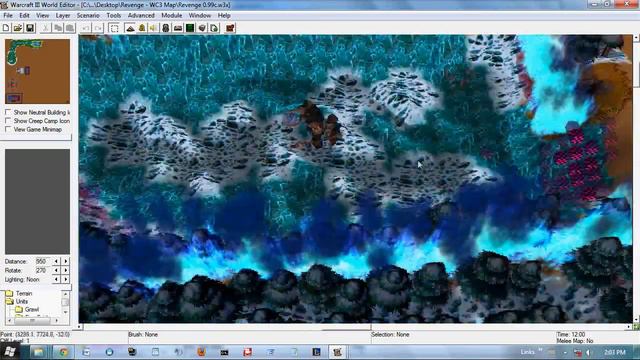640x360 pixels.
Task: Click the 'Selection: None' status text
Action: [x=390, y=334]
